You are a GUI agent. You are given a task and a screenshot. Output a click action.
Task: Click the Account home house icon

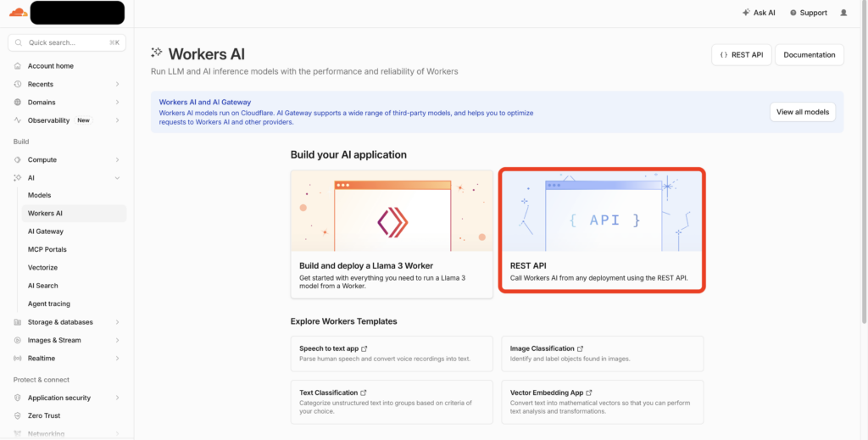pyautogui.click(x=18, y=66)
